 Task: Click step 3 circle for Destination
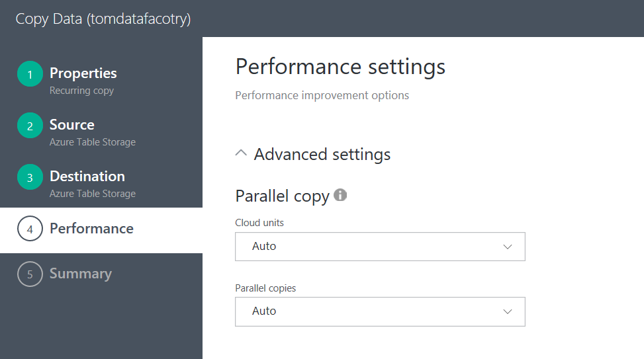(x=30, y=178)
